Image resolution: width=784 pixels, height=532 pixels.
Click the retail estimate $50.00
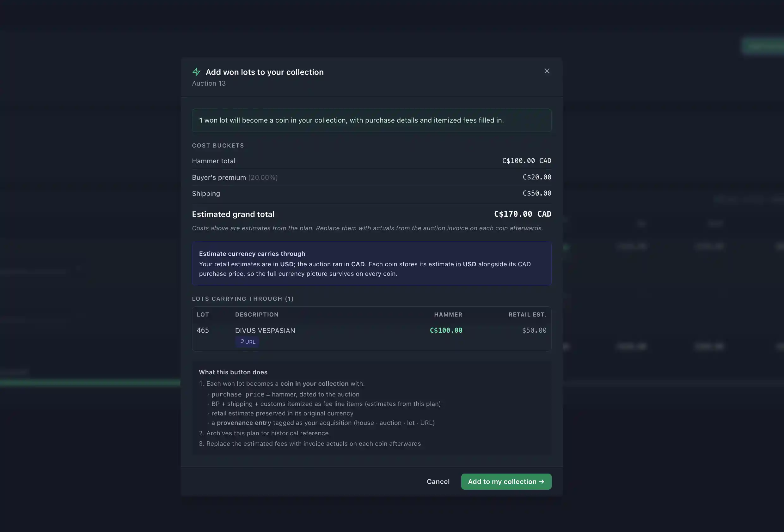tap(534, 330)
